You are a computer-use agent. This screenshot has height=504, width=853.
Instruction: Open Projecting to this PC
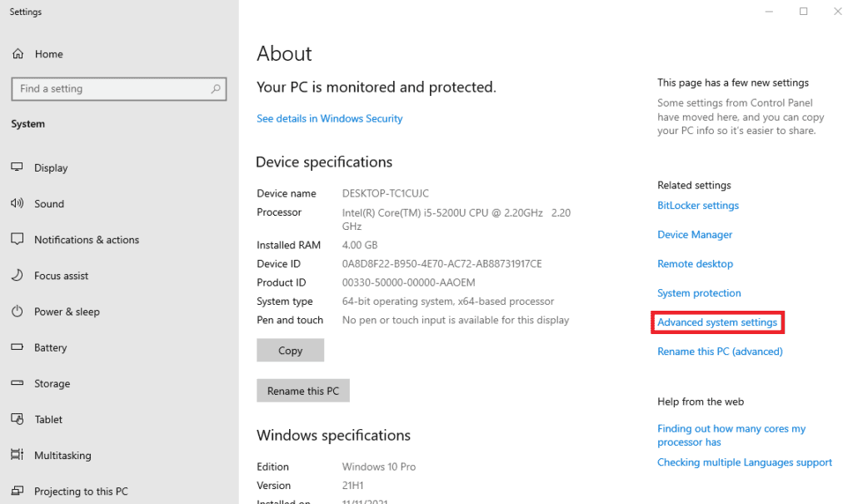(x=81, y=492)
